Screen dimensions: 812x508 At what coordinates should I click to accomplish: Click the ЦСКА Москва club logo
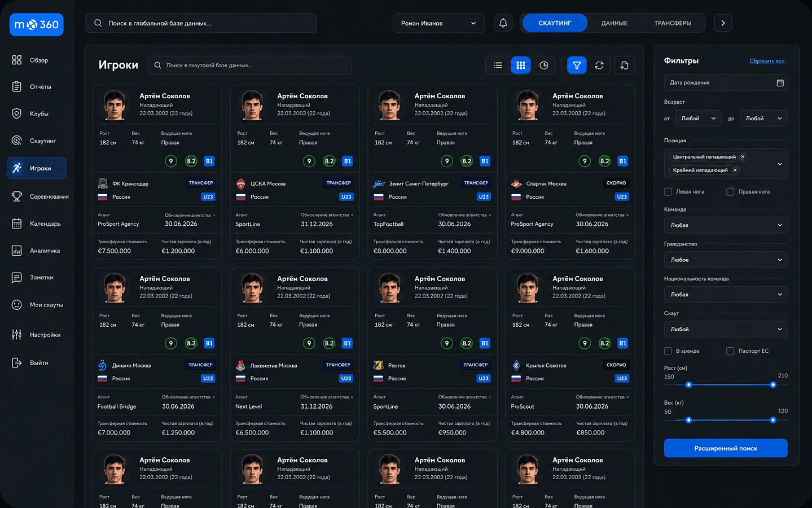click(x=241, y=183)
